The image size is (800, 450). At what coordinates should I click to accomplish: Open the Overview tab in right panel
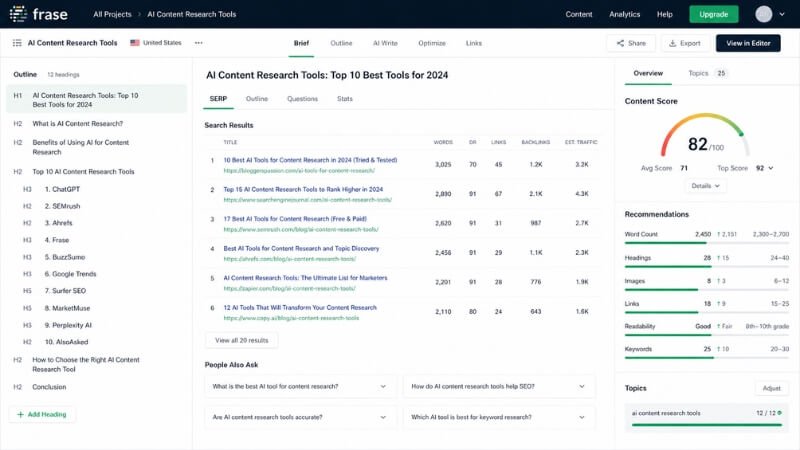(x=648, y=73)
